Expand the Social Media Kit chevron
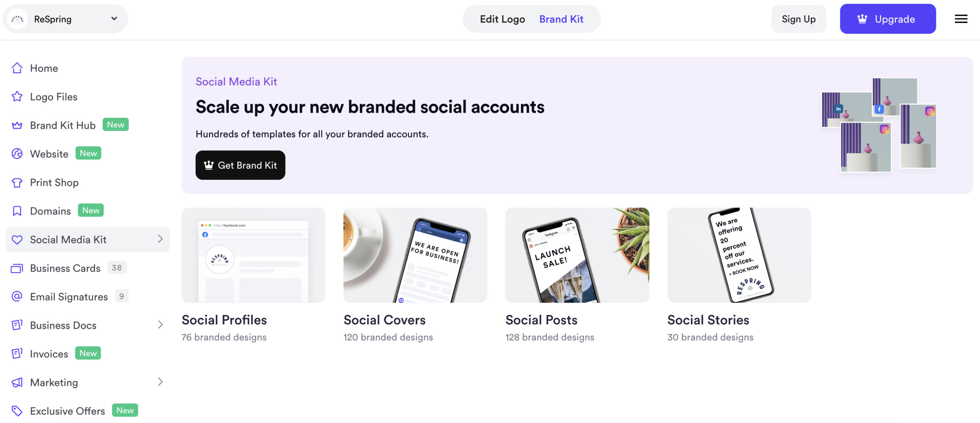980x423 pixels. point(160,239)
